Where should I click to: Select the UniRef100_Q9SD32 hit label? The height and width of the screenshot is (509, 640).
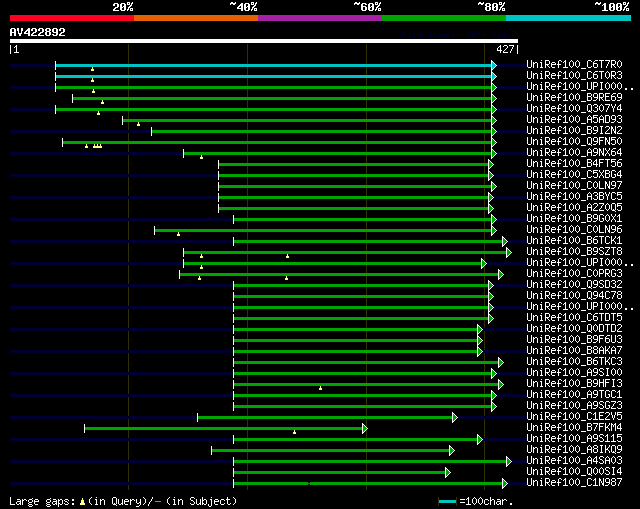pyautogui.click(x=574, y=285)
